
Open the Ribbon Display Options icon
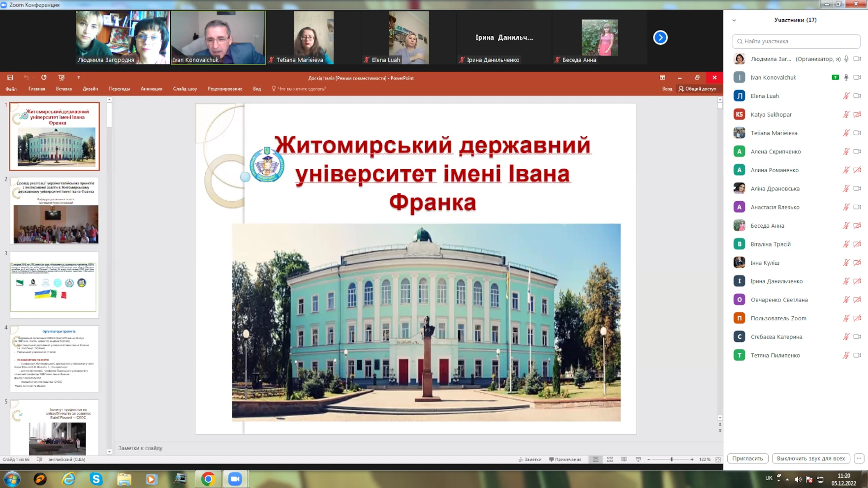coord(662,78)
